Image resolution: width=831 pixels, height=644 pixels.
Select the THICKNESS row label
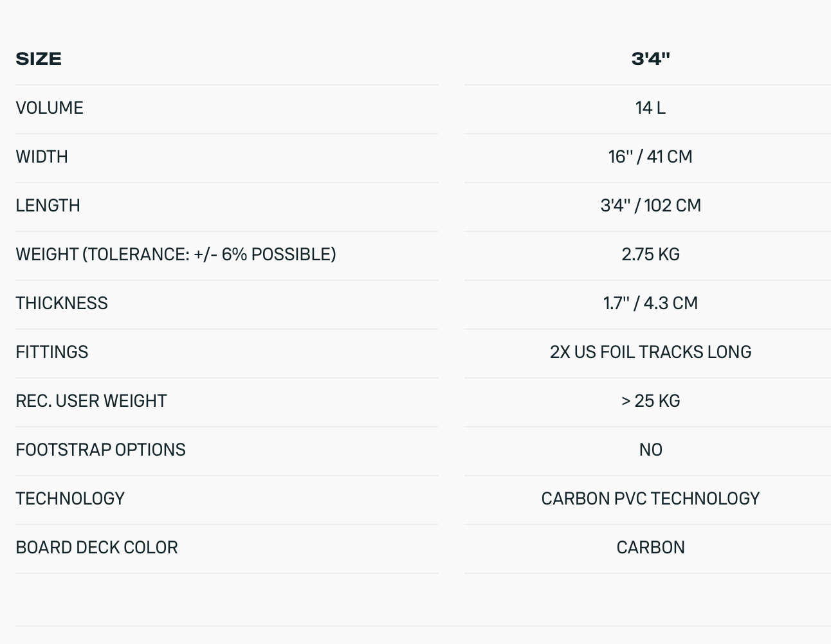pos(62,303)
